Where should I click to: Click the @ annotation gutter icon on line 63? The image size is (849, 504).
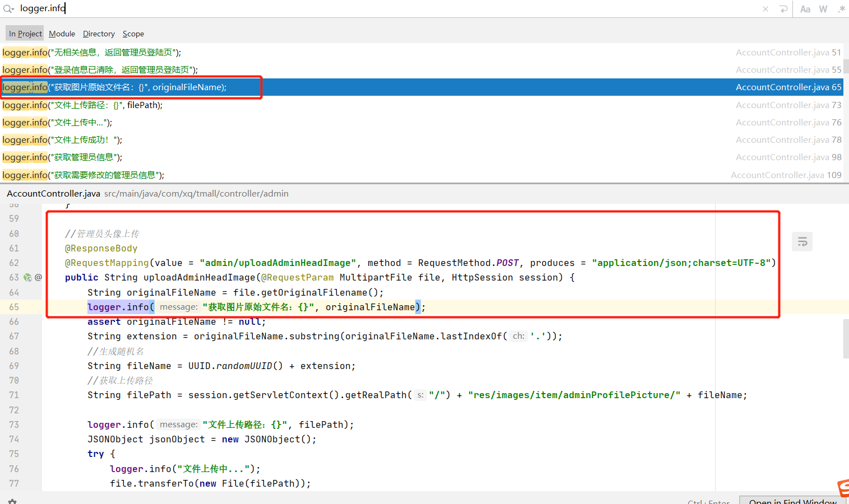[38, 277]
